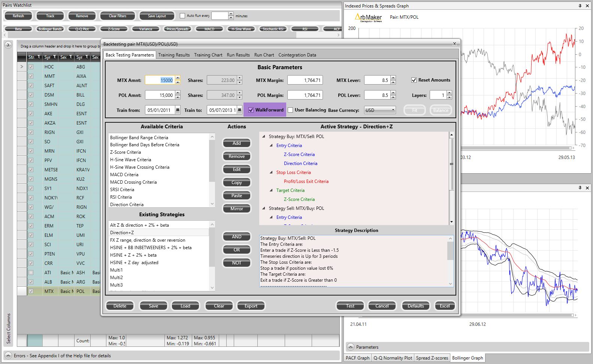
Task: Click the Available Criteria list scrollbar
Action: 212,170
